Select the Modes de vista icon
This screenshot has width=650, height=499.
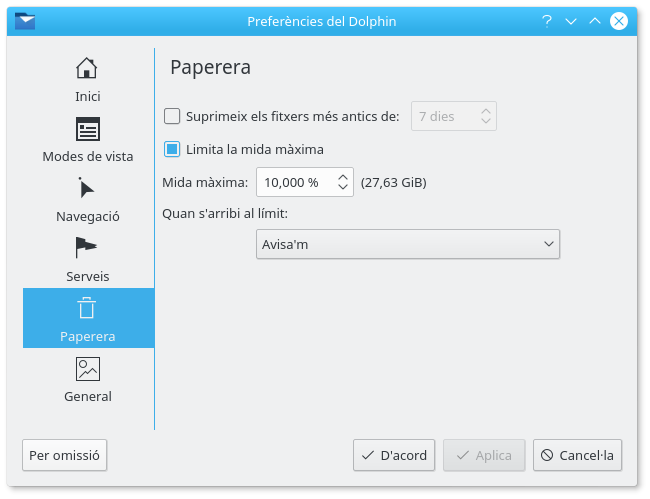88,129
